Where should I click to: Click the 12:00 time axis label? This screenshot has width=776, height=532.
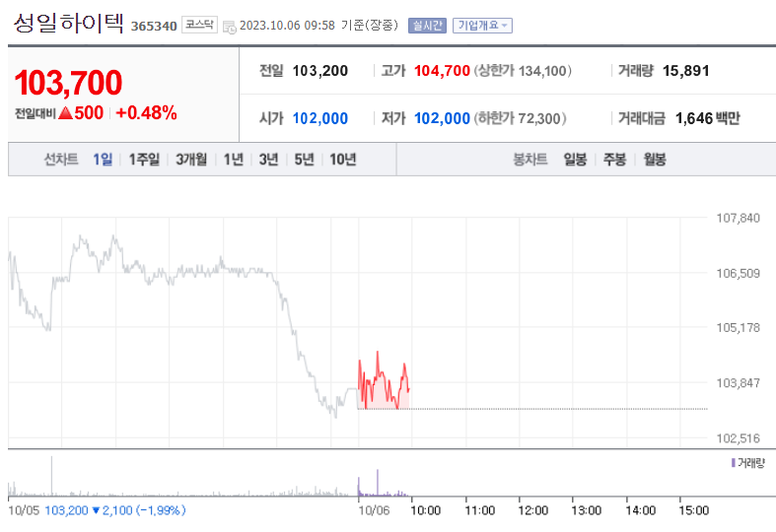pos(533,510)
